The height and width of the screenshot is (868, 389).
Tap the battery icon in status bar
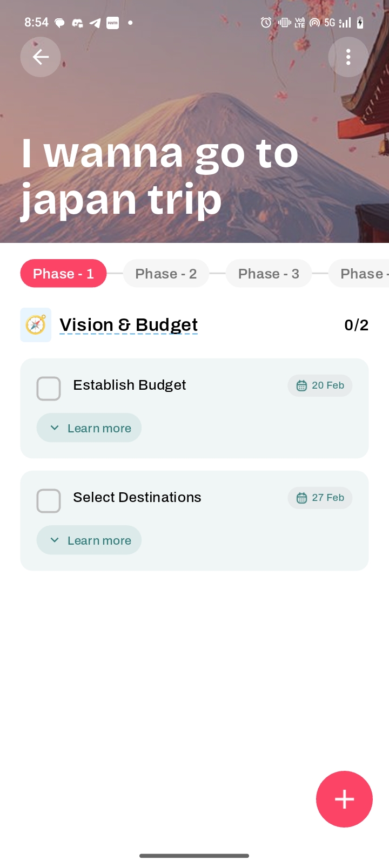tap(360, 23)
